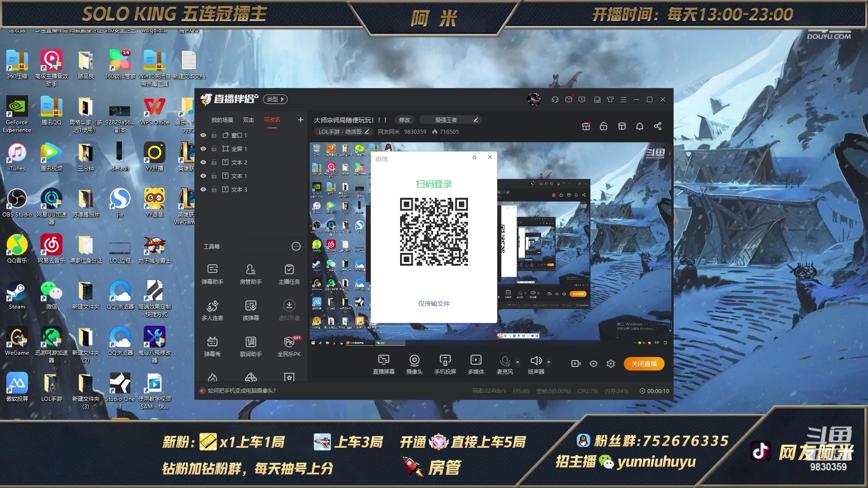
Task: Open 歌词助手 (Lyrics Assistant) icon
Action: [x=250, y=346]
